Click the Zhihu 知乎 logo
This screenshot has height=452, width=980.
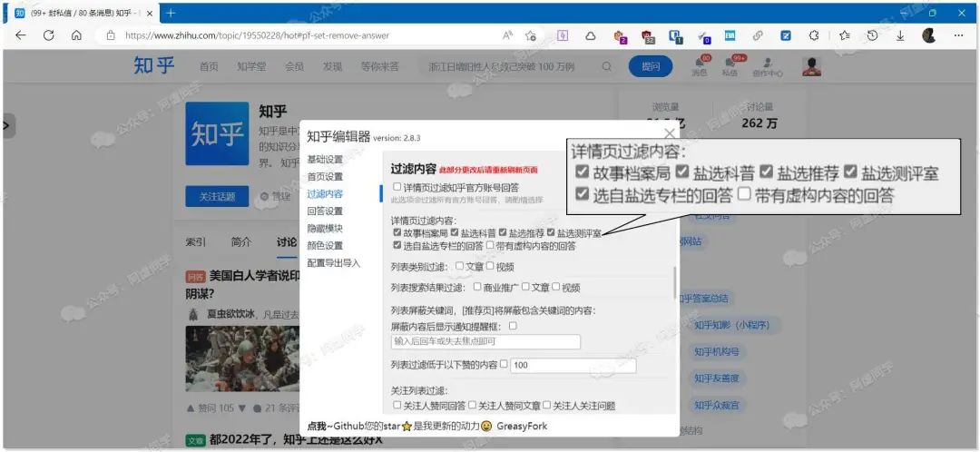pos(153,65)
